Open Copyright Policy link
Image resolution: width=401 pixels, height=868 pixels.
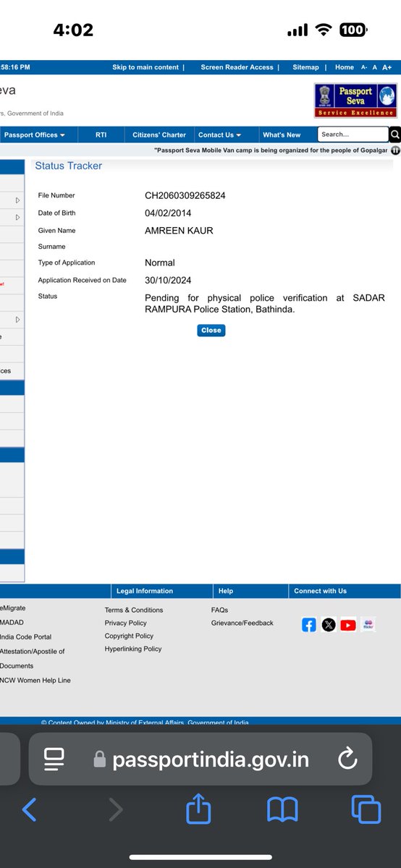point(130,636)
